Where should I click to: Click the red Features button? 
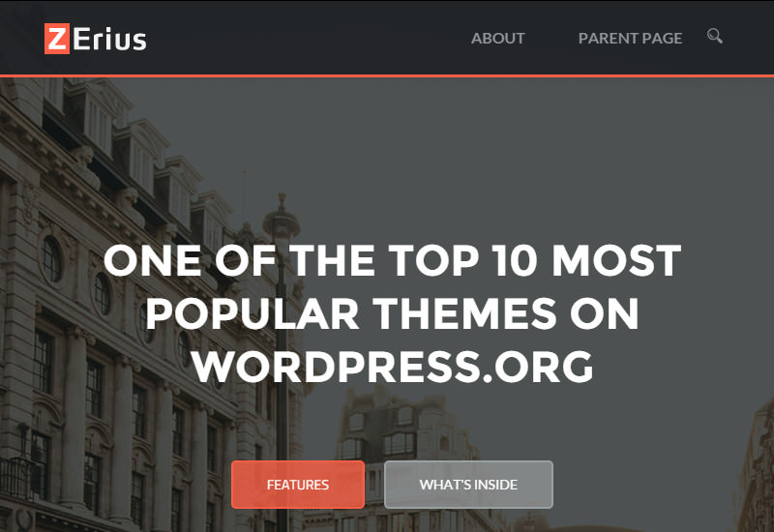pyautogui.click(x=298, y=485)
